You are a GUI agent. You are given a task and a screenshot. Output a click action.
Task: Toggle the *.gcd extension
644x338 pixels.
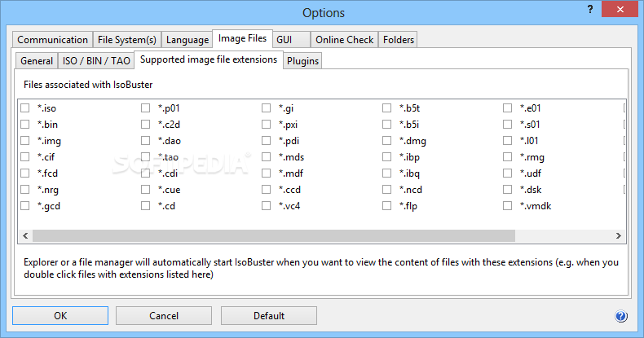(25, 205)
